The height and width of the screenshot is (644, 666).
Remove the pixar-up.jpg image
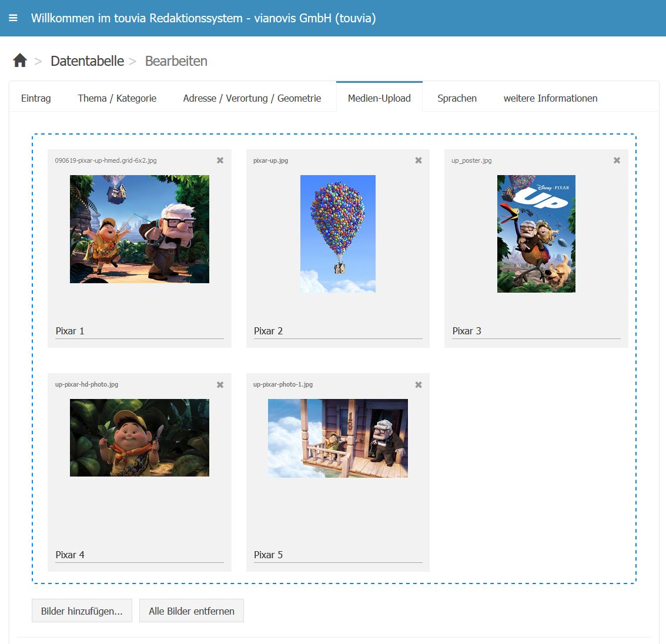419,160
